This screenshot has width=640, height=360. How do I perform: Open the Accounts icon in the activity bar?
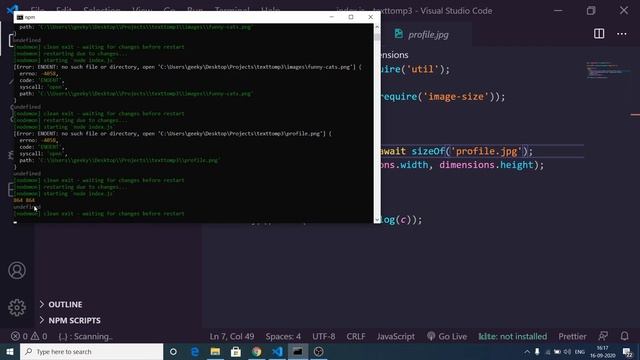pos(17,271)
